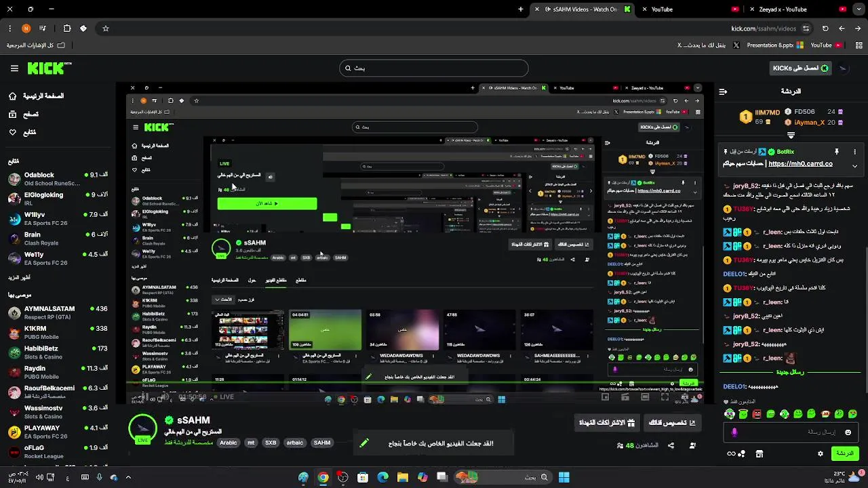Show hidden system tray icons
Screen dimensions: 868x488
point(128,477)
